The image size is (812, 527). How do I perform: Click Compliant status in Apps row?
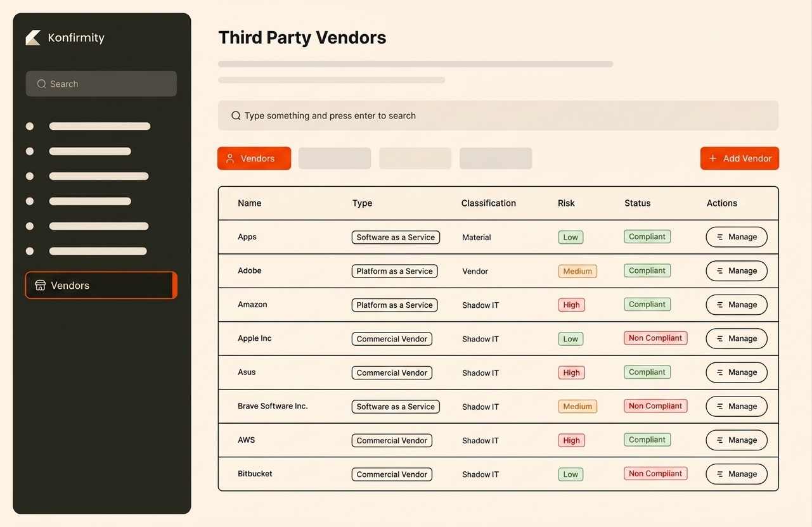647,237
